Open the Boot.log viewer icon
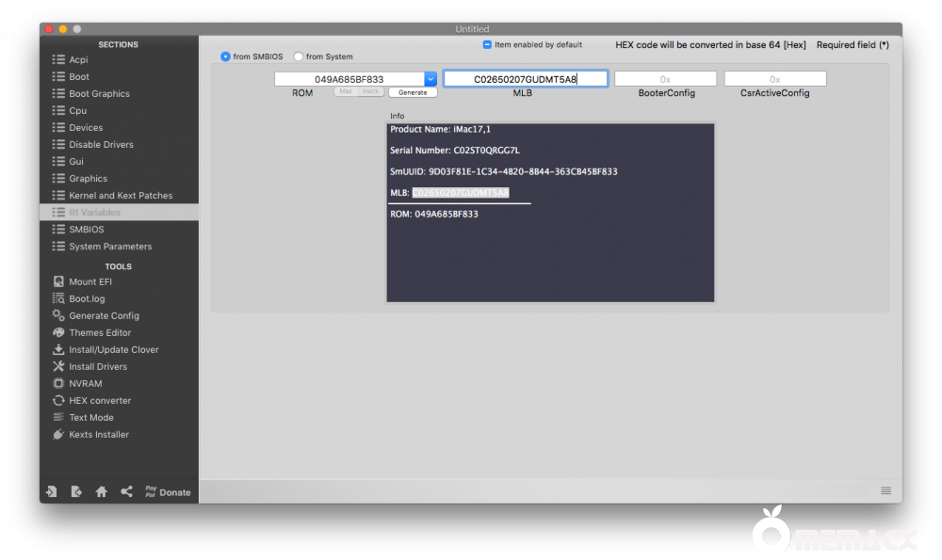This screenshot has height=560, width=942. click(58, 298)
